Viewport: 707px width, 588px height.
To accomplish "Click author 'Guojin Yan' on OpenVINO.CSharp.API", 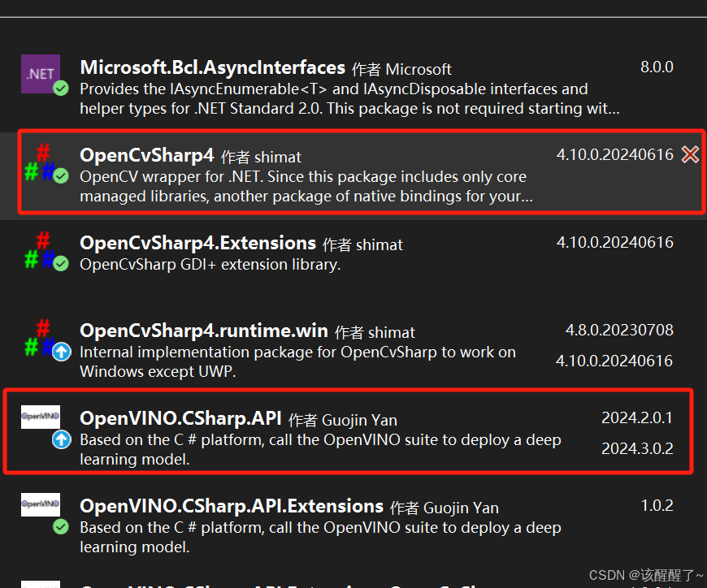I will [359, 421].
